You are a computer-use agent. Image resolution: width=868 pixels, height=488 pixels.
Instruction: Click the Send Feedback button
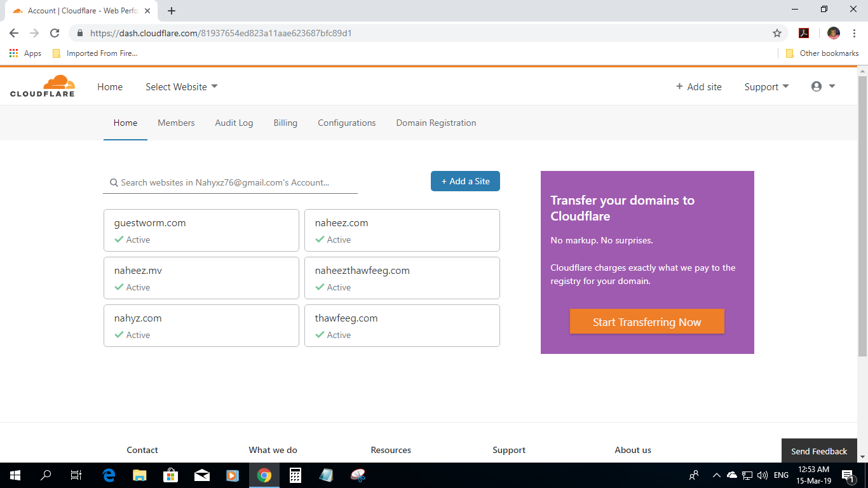(x=819, y=451)
